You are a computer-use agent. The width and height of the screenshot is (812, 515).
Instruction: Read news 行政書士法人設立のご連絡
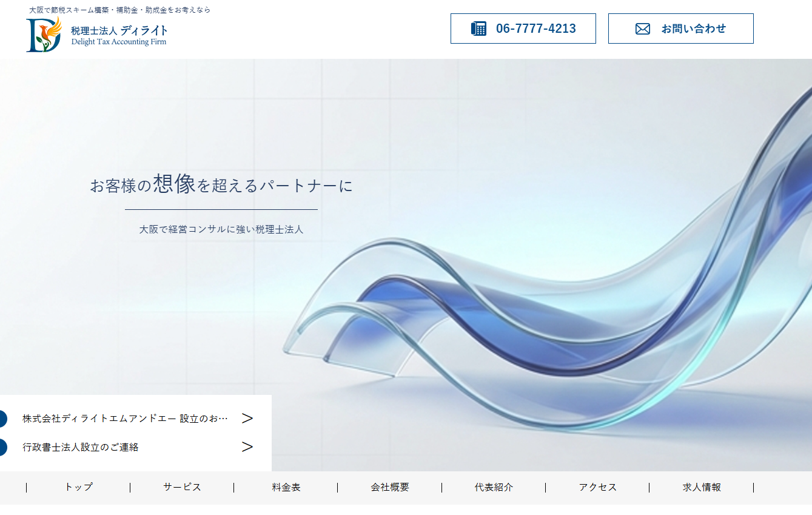click(81, 447)
